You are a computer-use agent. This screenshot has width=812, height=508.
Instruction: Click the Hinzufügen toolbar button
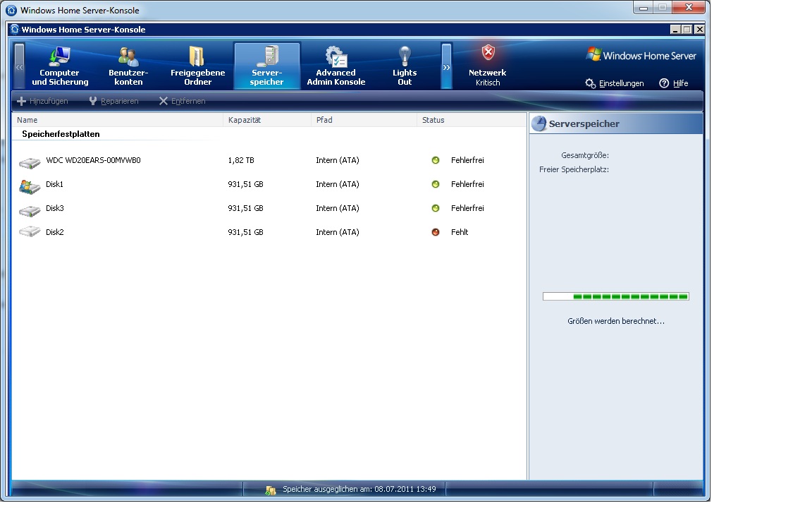pos(42,101)
